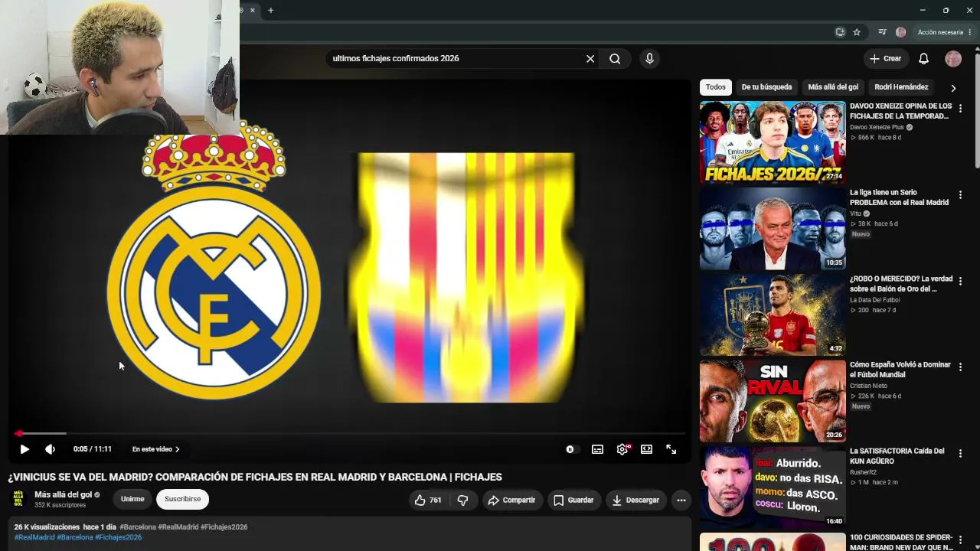Open subtitles in the video player
Image resolution: width=980 pixels, height=551 pixels.
point(597,449)
